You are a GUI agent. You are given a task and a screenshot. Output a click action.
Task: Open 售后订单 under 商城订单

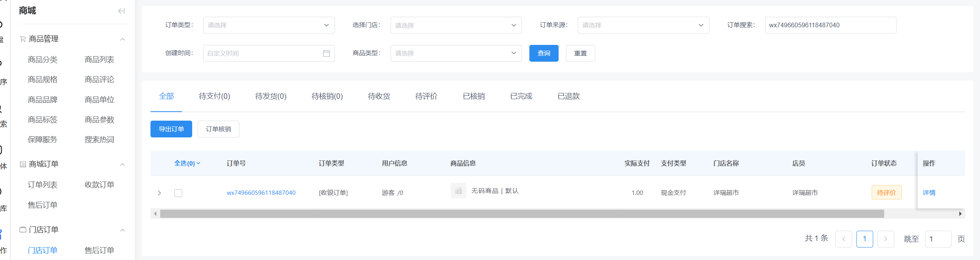[x=42, y=205]
